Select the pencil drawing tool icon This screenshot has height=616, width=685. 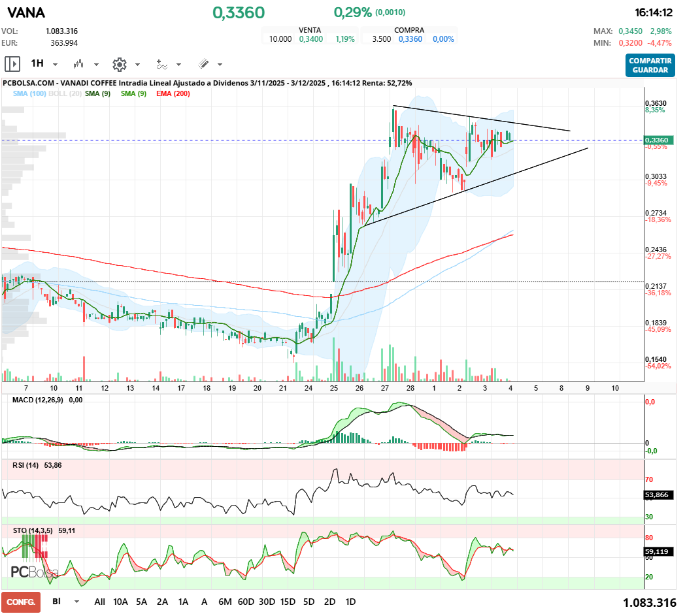pyautogui.click(x=203, y=64)
